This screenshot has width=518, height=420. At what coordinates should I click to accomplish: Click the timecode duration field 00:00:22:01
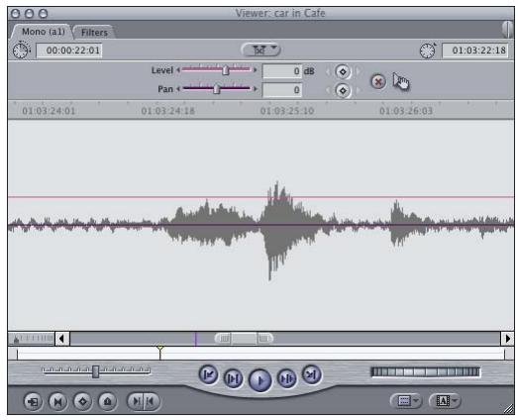click(x=69, y=51)
